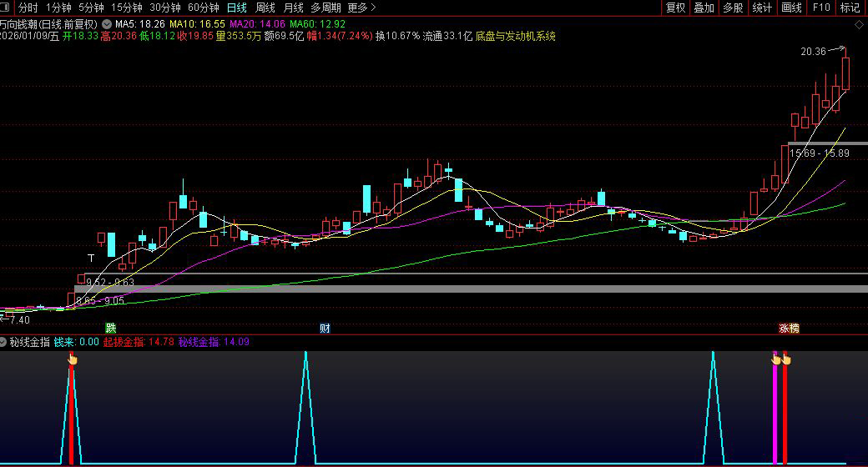Click the 涨榜 marker
Viewport: 868px width, 467px height.
coord(789,328)
